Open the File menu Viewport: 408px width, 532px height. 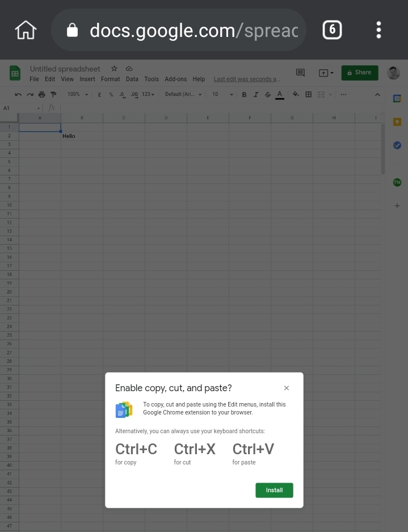[34, 79]
